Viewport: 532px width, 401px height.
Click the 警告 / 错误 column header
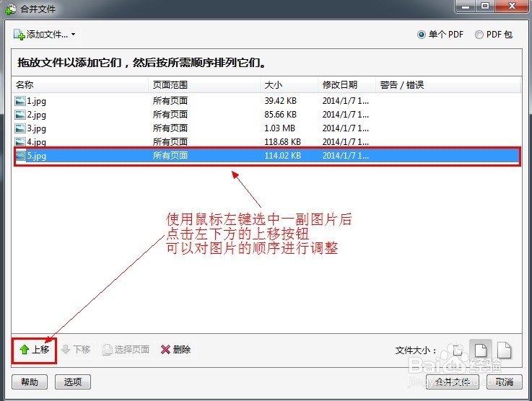coord(448,84)
